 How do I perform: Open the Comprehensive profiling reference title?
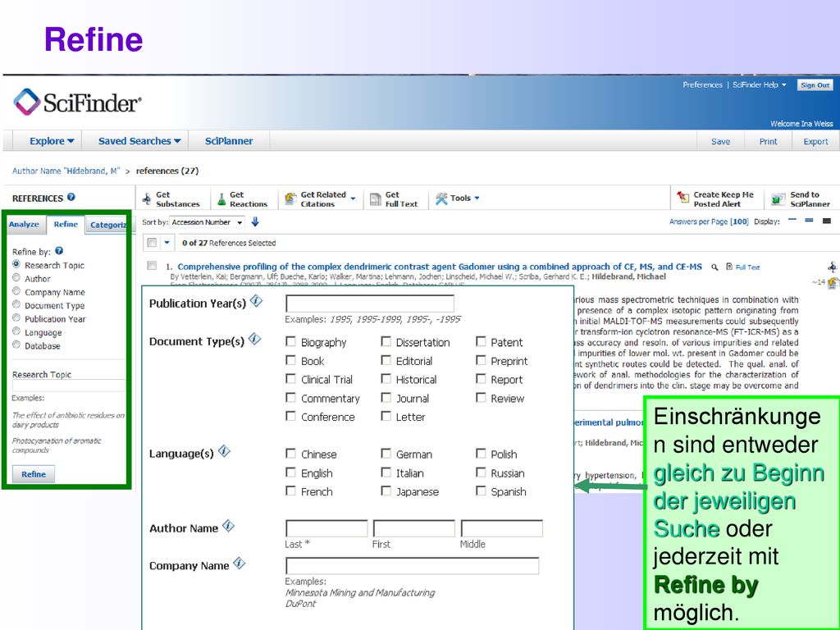point(440,267)
